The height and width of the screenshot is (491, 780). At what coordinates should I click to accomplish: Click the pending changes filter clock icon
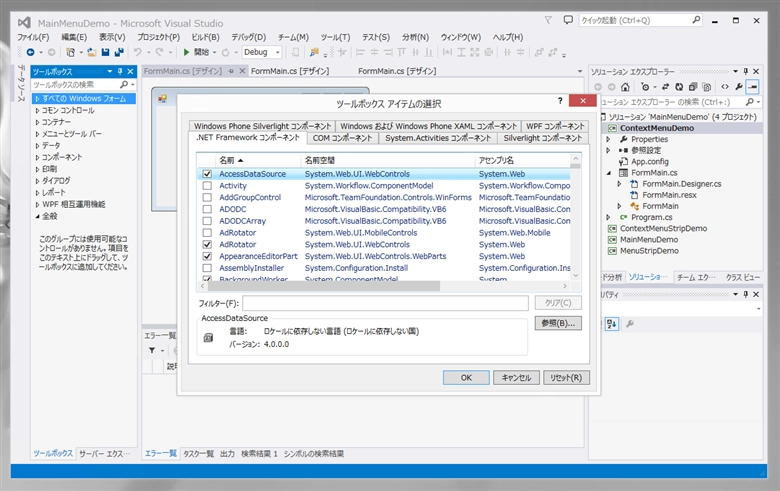point(645,87)
